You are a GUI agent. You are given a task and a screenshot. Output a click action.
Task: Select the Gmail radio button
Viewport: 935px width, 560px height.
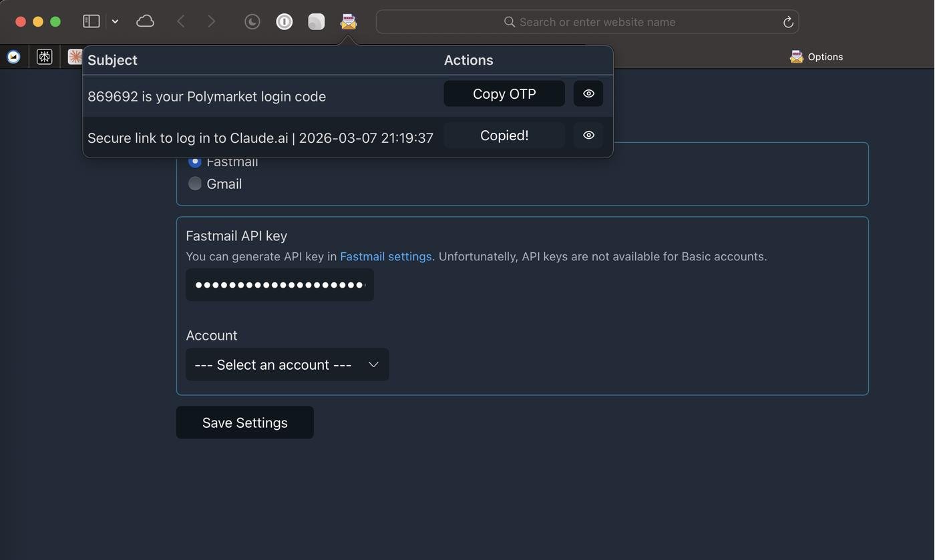tap(195, 184)
